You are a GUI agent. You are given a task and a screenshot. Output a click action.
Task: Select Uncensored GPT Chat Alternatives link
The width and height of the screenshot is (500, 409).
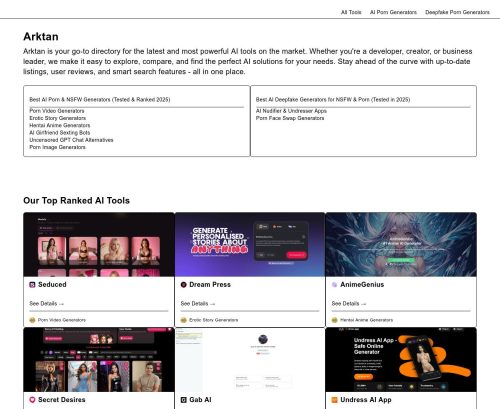pyautogui.click(x=71, y=140)
